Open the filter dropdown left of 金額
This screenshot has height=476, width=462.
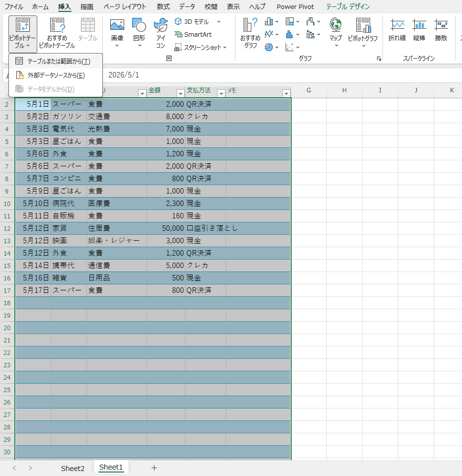pyautogui.click(x=142, y=93)
